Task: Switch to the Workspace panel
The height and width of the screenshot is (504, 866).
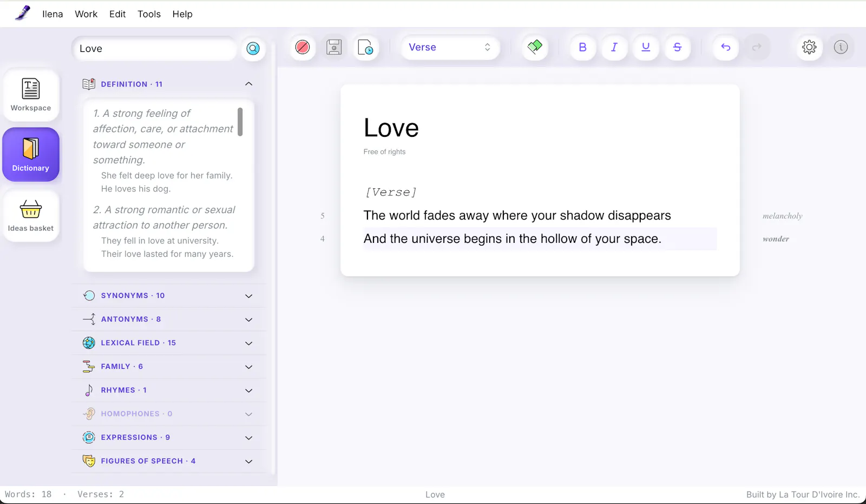Action: click(31, 95)
